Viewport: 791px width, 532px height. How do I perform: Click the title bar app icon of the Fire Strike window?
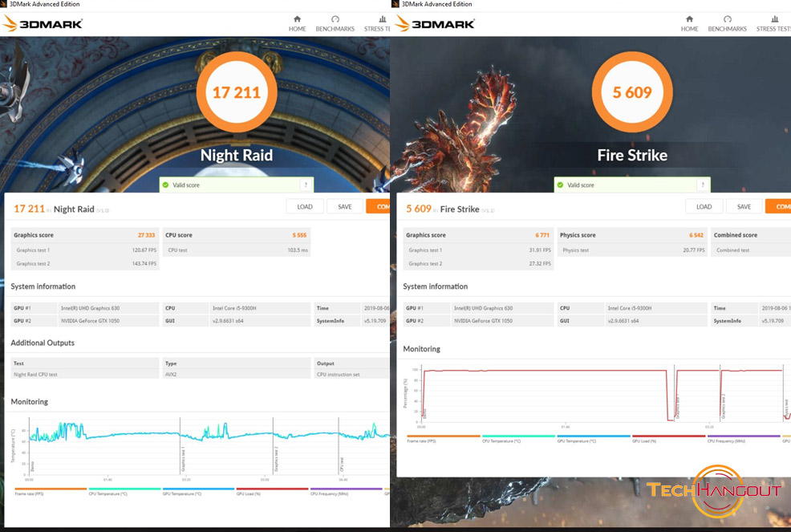(395, 4)
